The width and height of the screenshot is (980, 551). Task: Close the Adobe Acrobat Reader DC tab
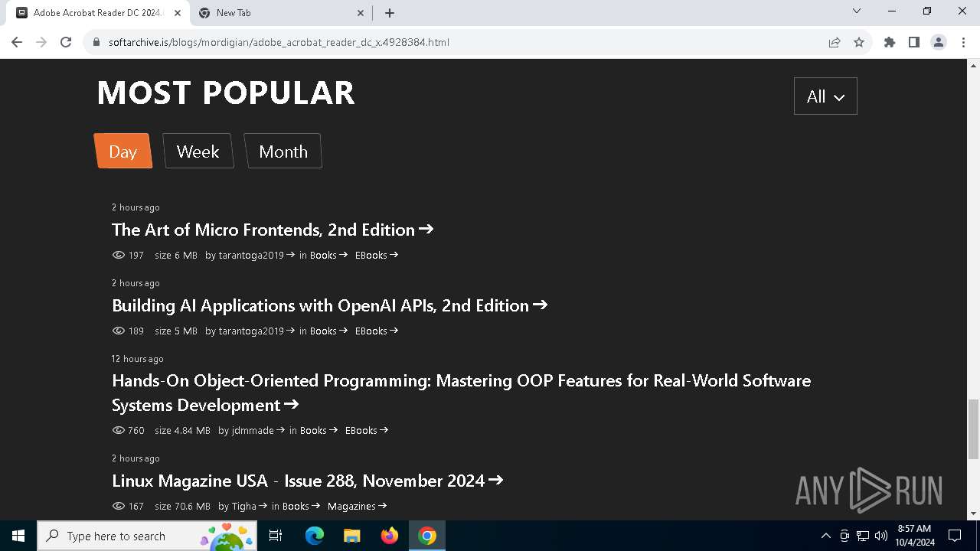coord(178,13)
